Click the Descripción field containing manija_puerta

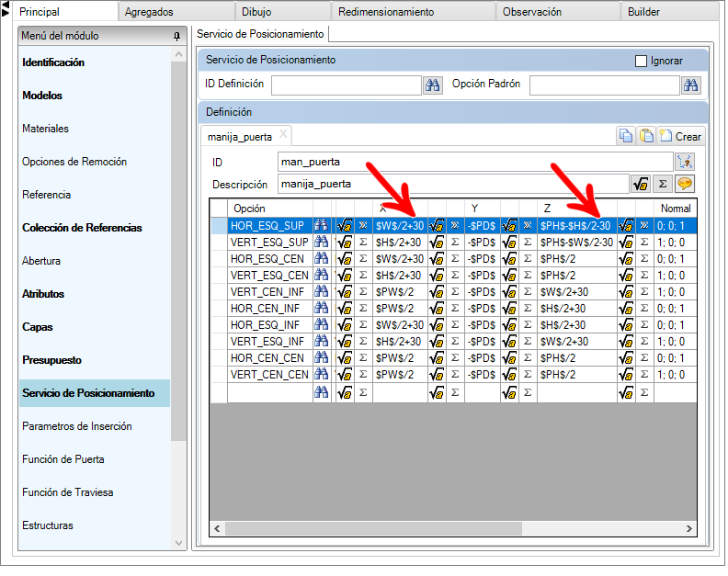coord(453,184)
